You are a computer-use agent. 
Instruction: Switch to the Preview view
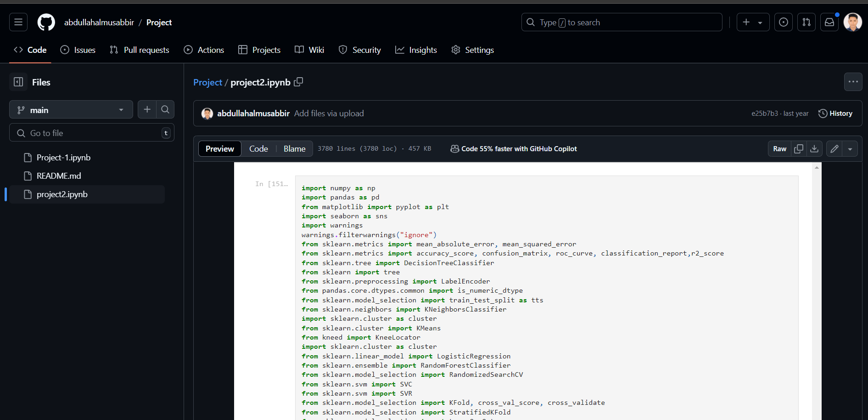point(219,148)
